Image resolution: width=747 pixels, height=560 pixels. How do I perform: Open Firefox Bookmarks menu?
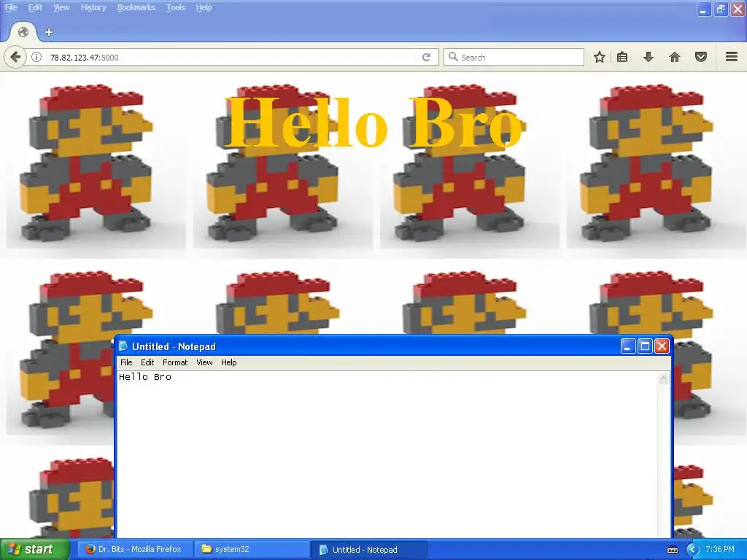[x=136, y=7]
